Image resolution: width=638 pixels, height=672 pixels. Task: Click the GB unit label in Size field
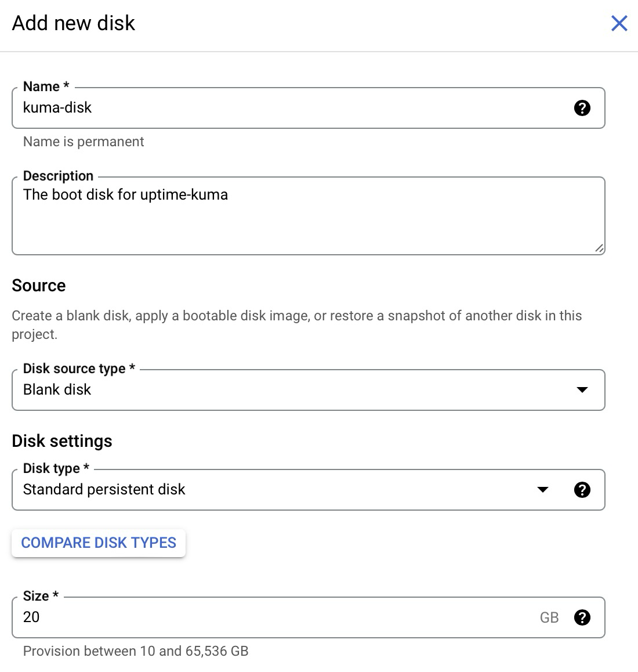549,617
